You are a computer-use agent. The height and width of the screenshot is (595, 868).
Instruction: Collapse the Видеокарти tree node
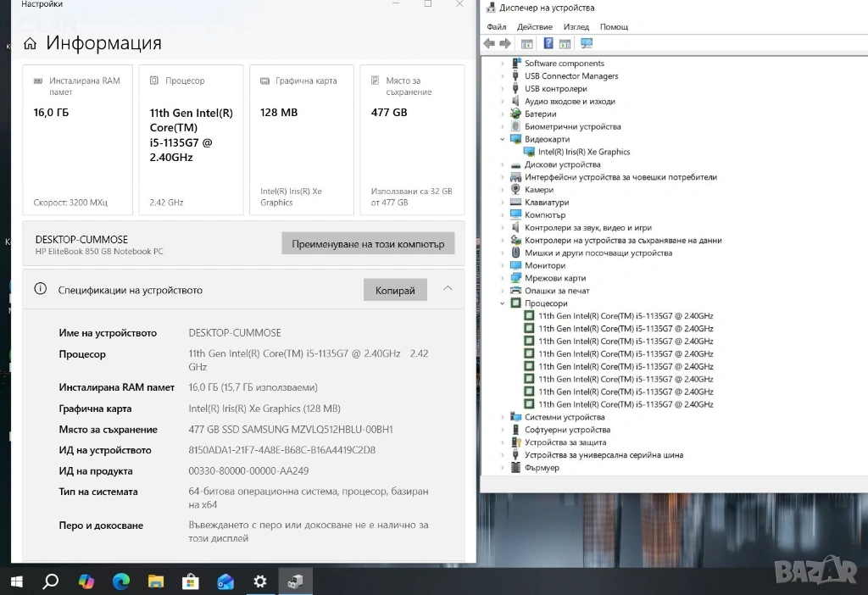502,139
